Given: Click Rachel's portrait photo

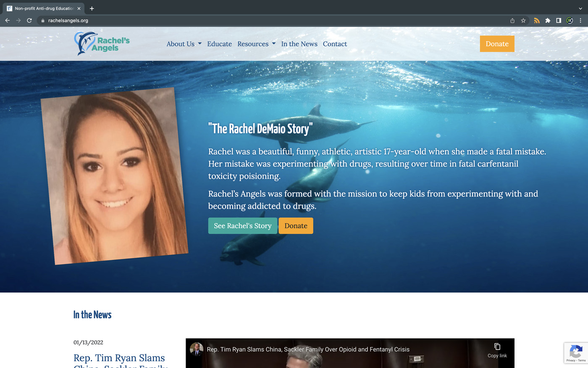Looking at the screenshot, I should [114, 176].
